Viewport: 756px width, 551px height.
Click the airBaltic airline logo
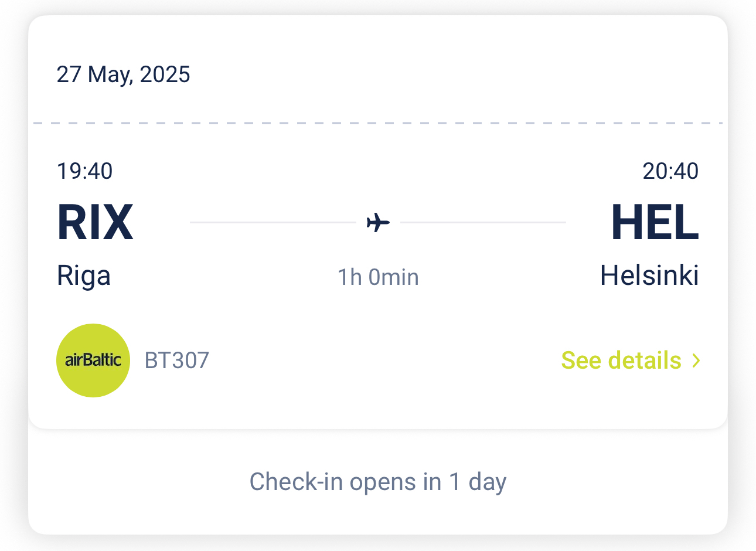[93, 360]
